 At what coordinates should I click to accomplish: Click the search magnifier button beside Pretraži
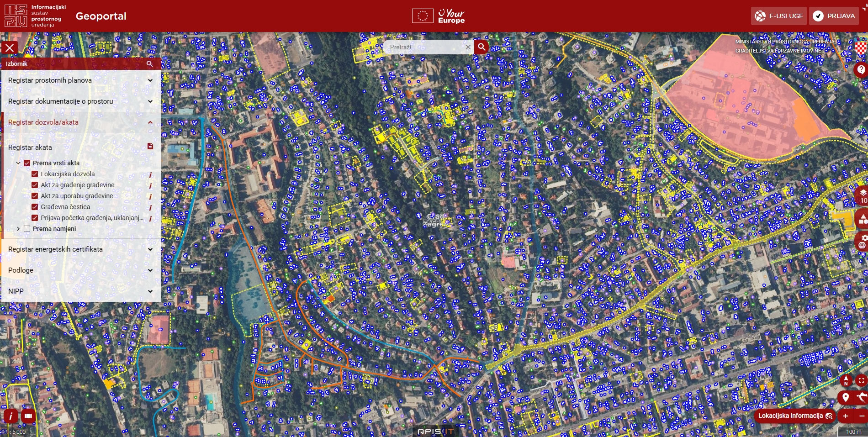(482, 47)
